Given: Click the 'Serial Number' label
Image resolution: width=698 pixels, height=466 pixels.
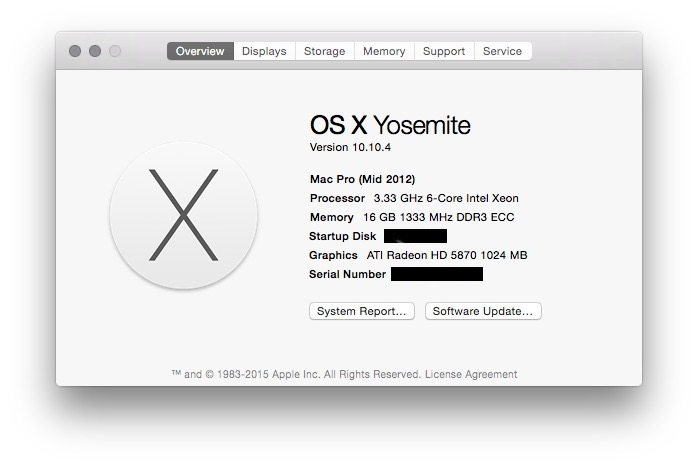Looking at the screenshot, I should pos(347,274).
